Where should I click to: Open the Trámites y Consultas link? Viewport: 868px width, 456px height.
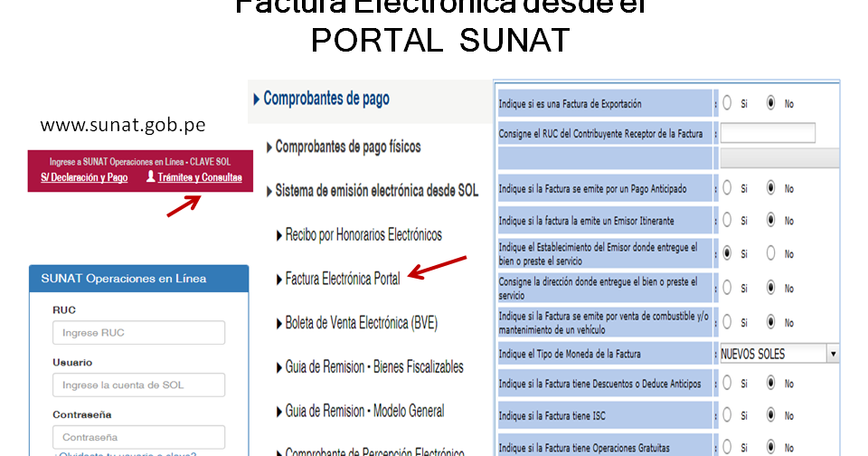200,178
